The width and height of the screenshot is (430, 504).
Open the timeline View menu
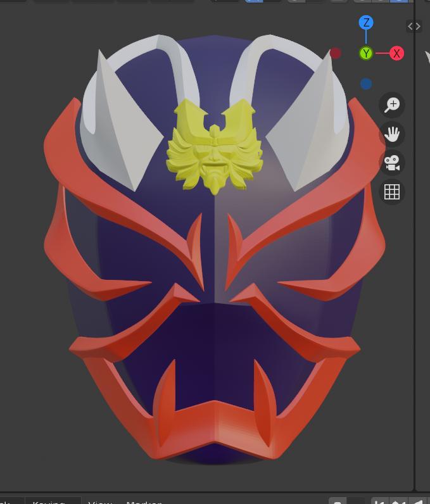[x=100, y=501]
